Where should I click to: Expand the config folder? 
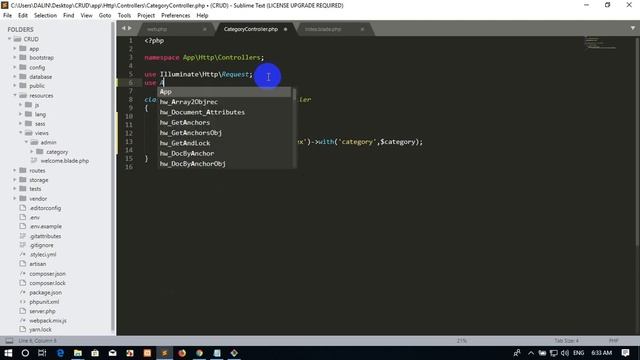(15, 67)
